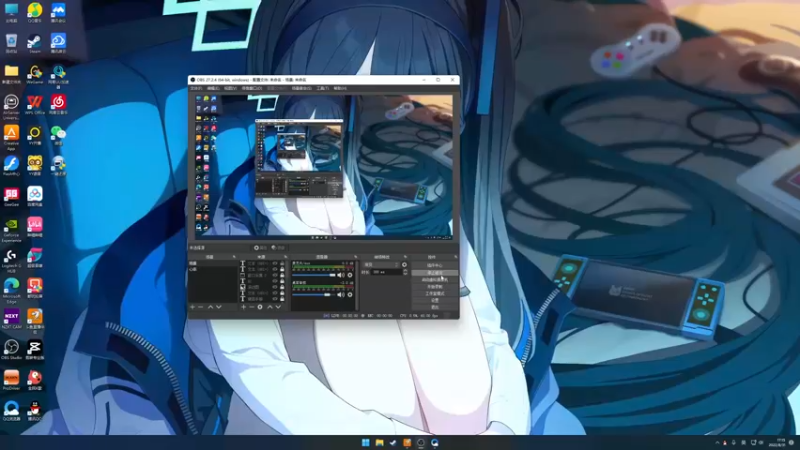Unlock the window capture source
Screen dimensions: 800x450
[282, 275]
